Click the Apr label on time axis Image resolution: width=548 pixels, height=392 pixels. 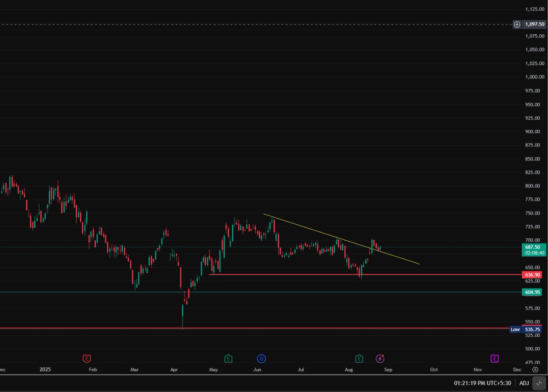click(174, 369)
